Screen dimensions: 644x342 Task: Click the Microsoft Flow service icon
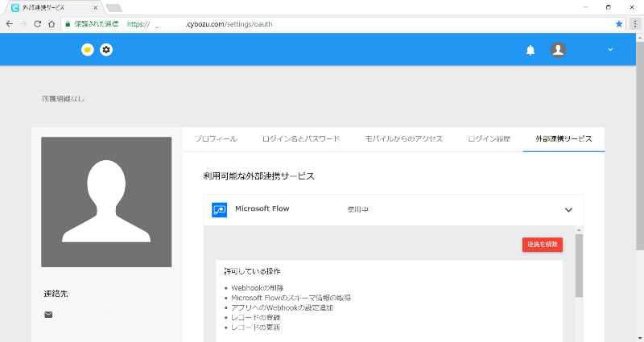[219, 209]
